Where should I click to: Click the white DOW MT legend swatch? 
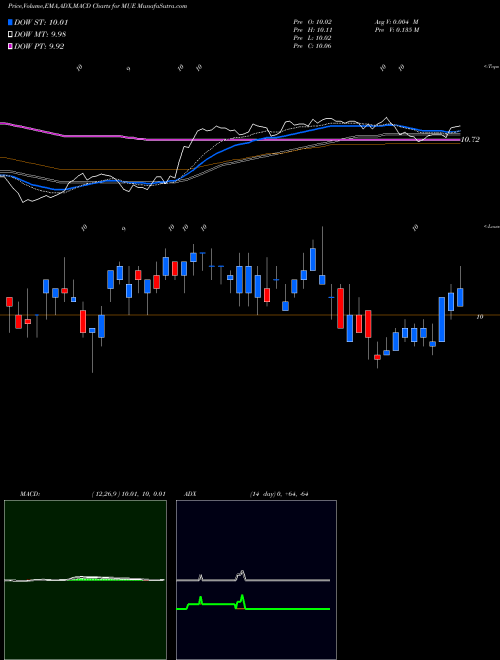tap(11, 35)
